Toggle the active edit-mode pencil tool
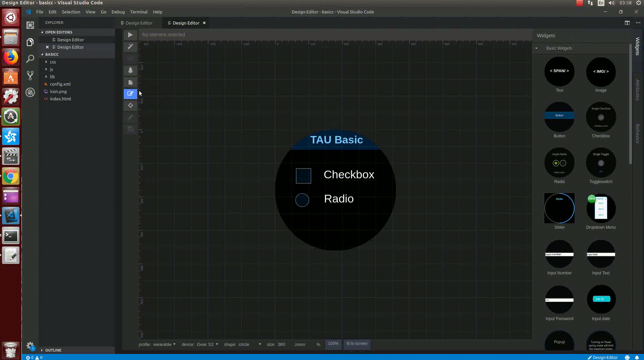644x360 pixels. 130,94
